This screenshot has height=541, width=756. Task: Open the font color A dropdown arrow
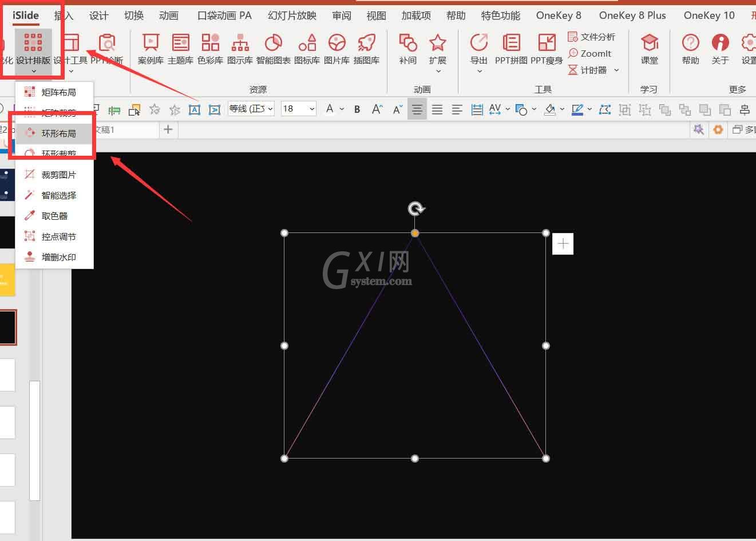pyautogui.click(x=342, y=109)
